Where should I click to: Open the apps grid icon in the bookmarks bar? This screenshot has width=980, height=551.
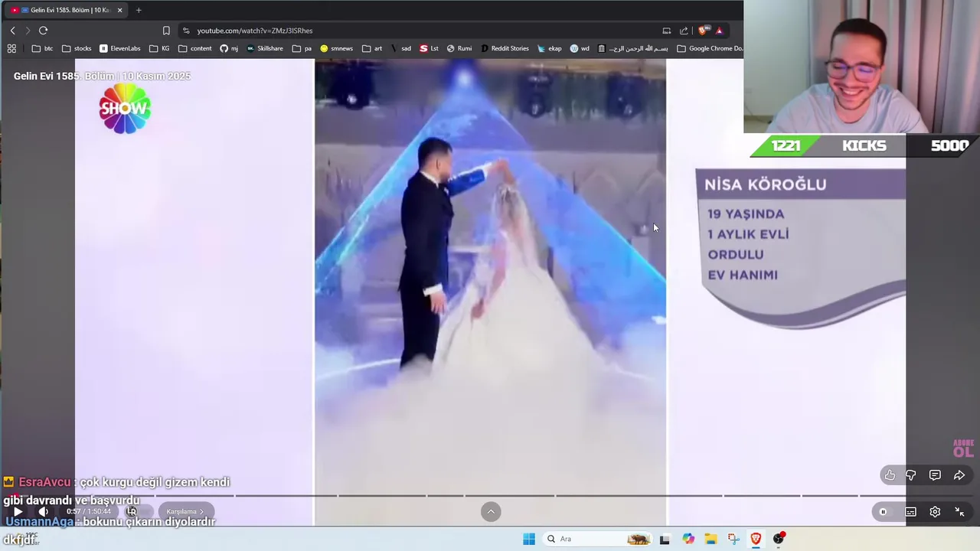coord(11,48)
